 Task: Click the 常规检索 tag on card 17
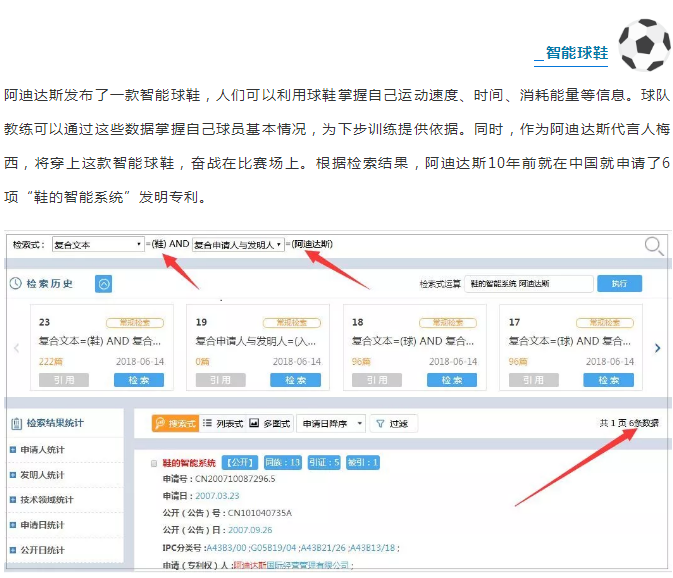pyautogui.click(x=605, y=323)
